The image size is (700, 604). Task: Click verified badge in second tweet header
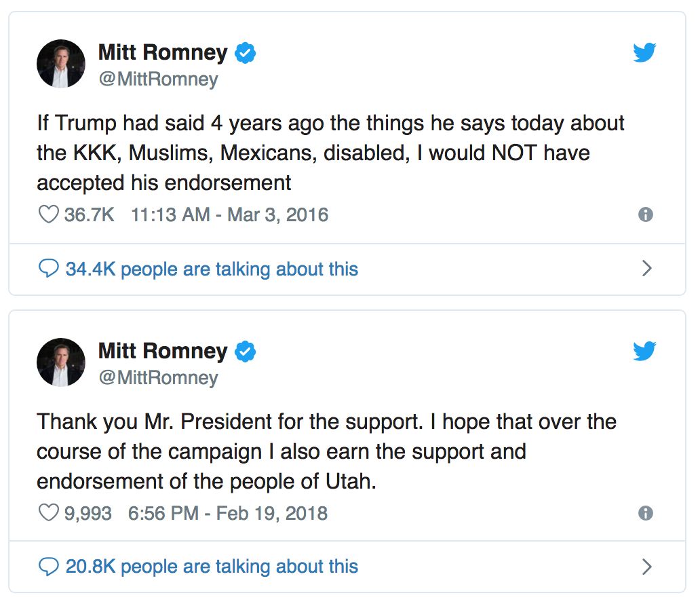click(x=245, y=352)
